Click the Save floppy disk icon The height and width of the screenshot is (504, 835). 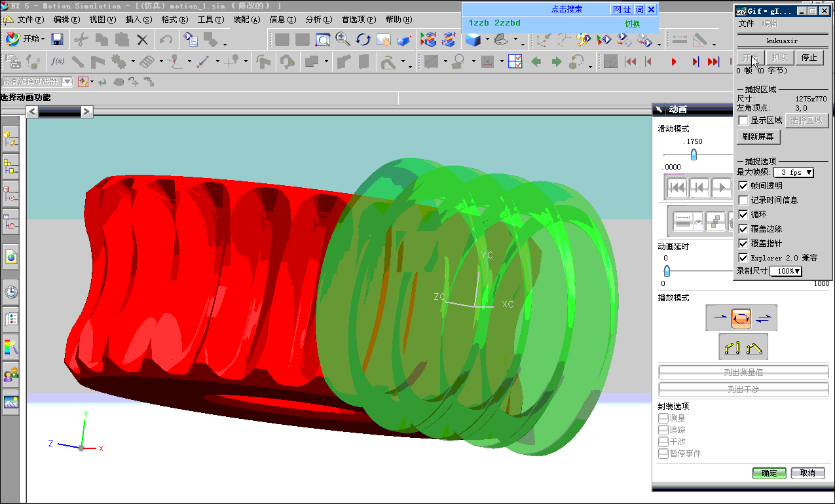click(57, 39)
